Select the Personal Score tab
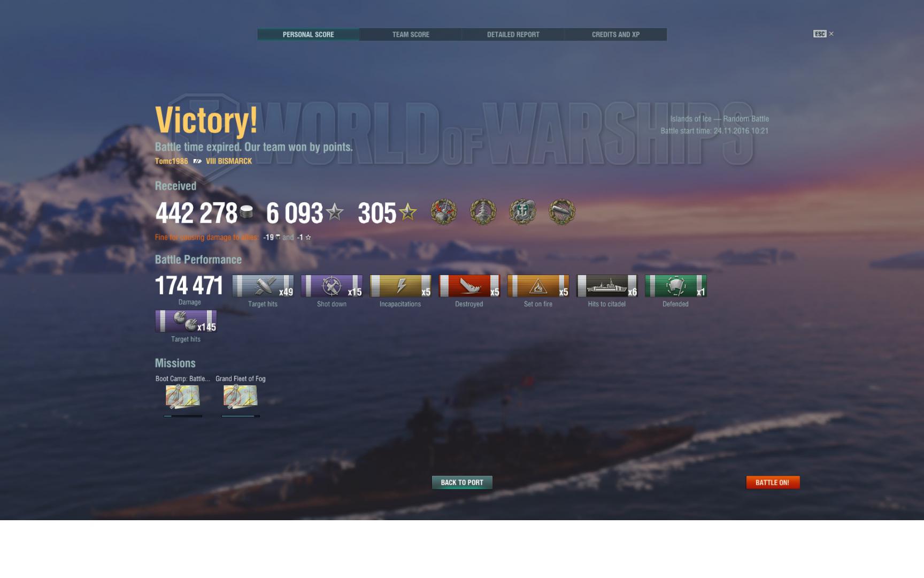This screenshot has width=924, height=578. click(x=308, y=34)
